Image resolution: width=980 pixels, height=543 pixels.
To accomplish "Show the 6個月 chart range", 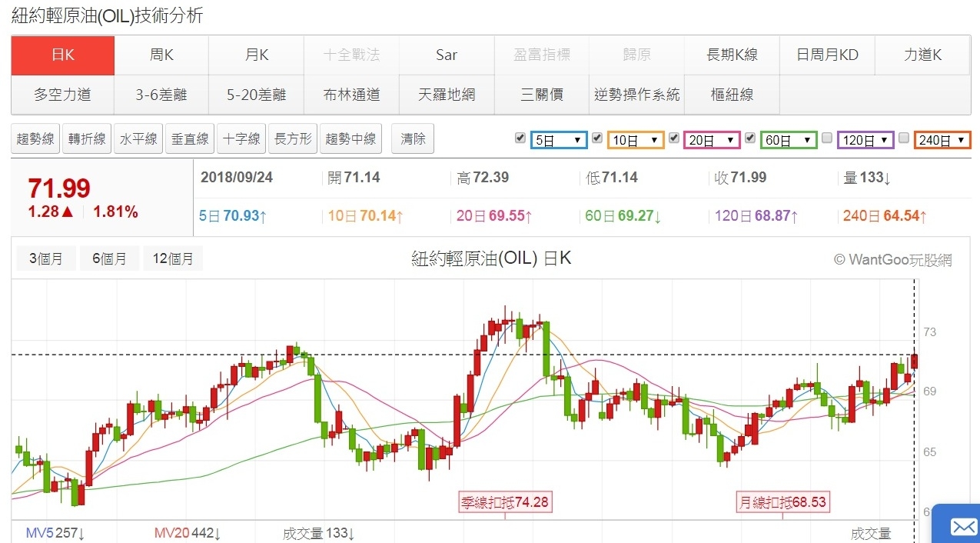I will coord(109,258).
